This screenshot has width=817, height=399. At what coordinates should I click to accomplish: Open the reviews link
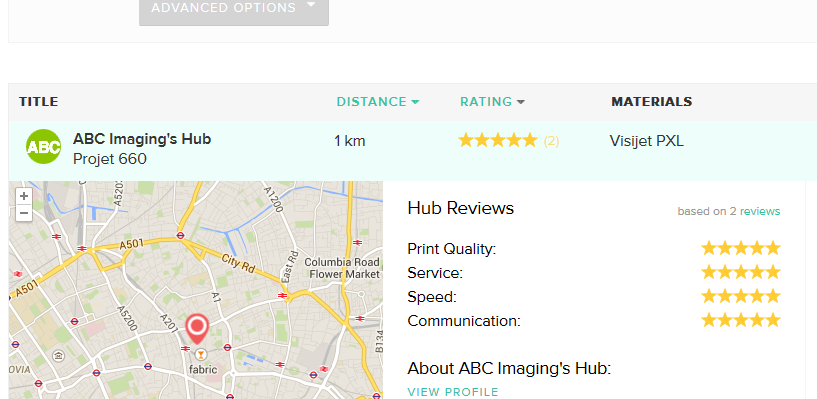pos(760,211)
